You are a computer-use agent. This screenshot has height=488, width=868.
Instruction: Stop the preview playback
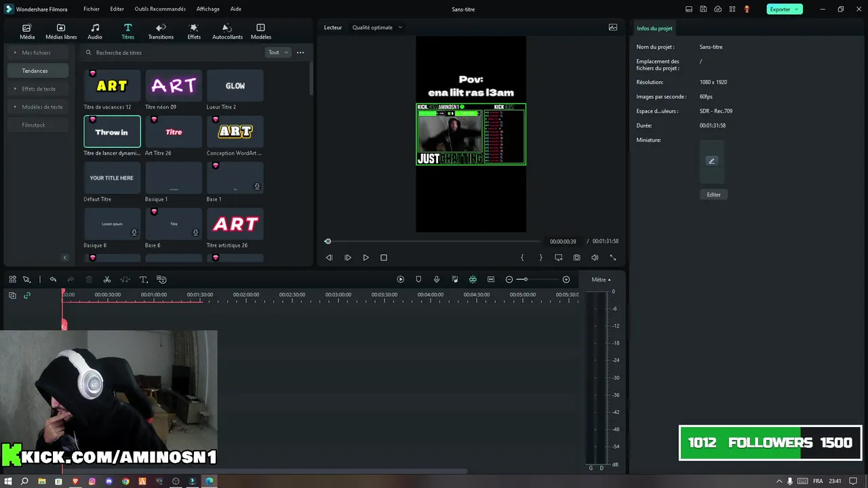pos(384,258)
